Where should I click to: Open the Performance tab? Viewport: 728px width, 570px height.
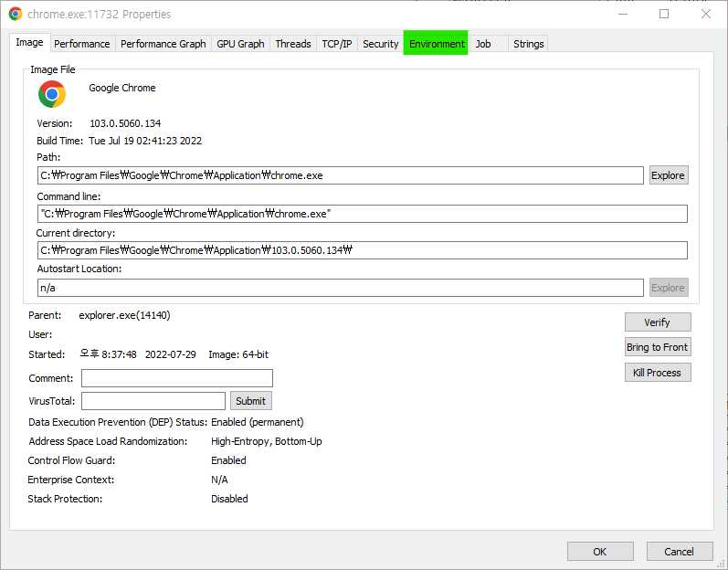pos(82,44)
